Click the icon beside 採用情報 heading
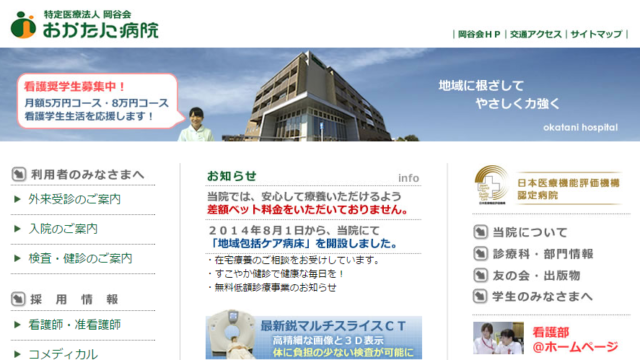 (19, 299)
